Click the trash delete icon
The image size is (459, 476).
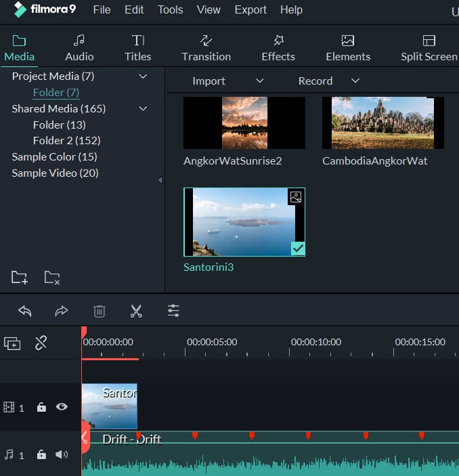[x=100, y=311]
